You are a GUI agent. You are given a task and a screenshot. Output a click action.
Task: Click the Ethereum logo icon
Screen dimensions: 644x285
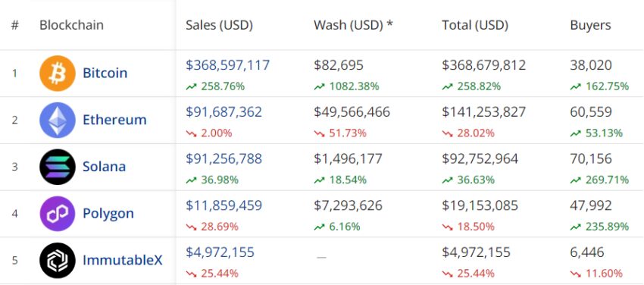coord(58,120)
